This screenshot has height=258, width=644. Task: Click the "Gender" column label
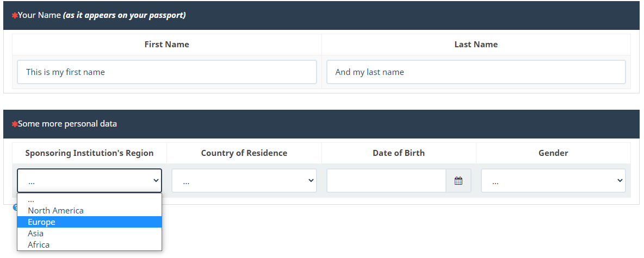click(553, 153)
